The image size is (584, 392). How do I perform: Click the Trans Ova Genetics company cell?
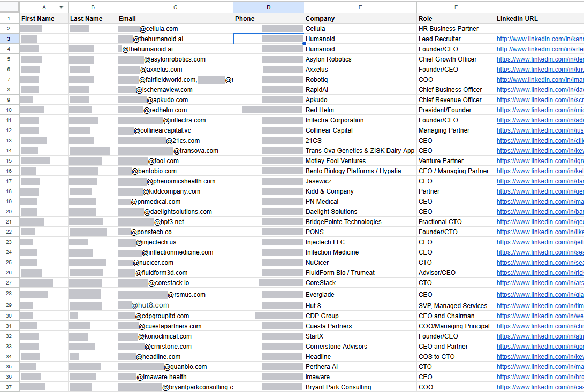point(360,151)
